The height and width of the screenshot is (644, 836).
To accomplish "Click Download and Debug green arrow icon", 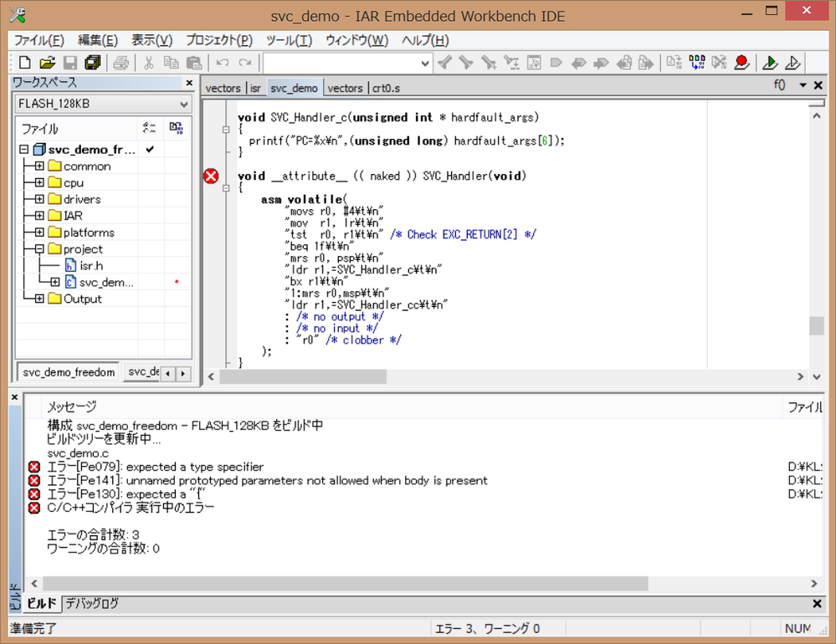I will [770, 63].
